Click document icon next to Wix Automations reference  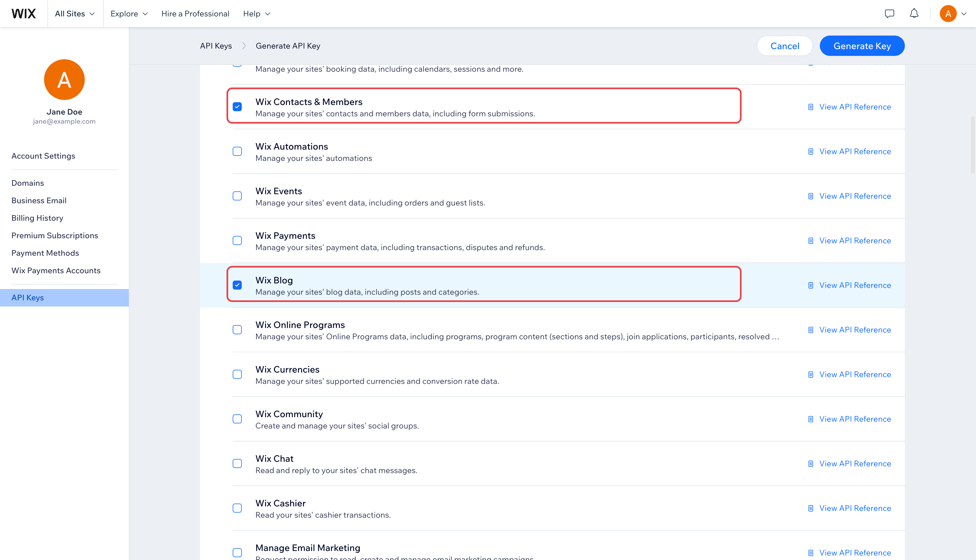[811, 152]
